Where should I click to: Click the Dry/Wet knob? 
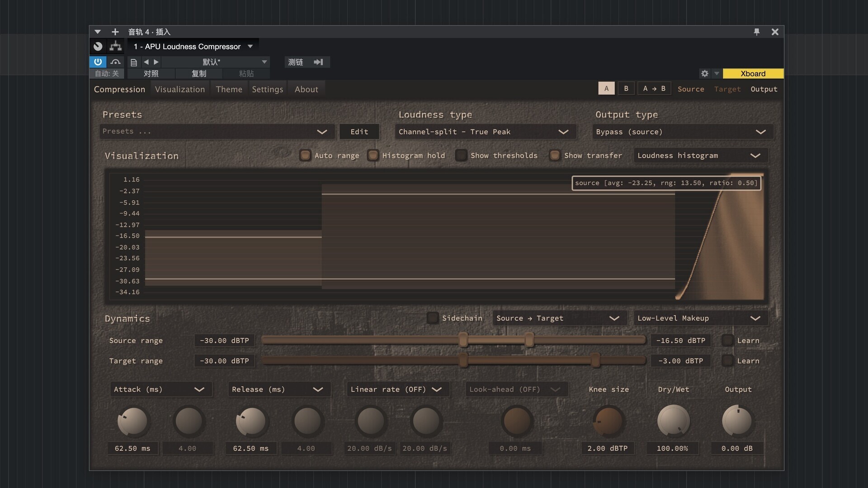tap(673, 421)
